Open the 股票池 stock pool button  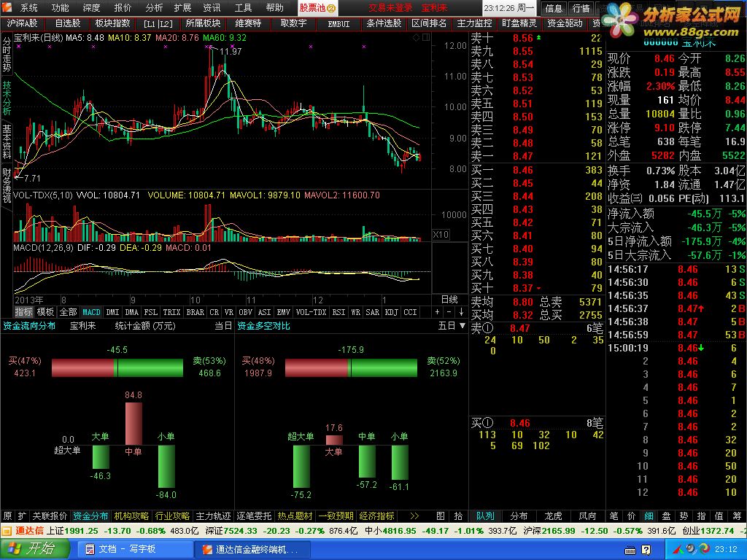[x=318, y=7]
